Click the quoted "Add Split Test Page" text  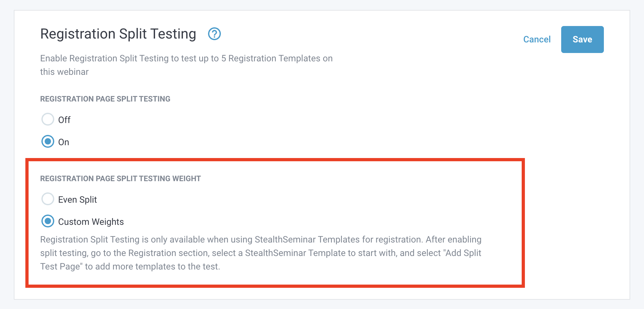pyautogui.click(x=462, y=253)
